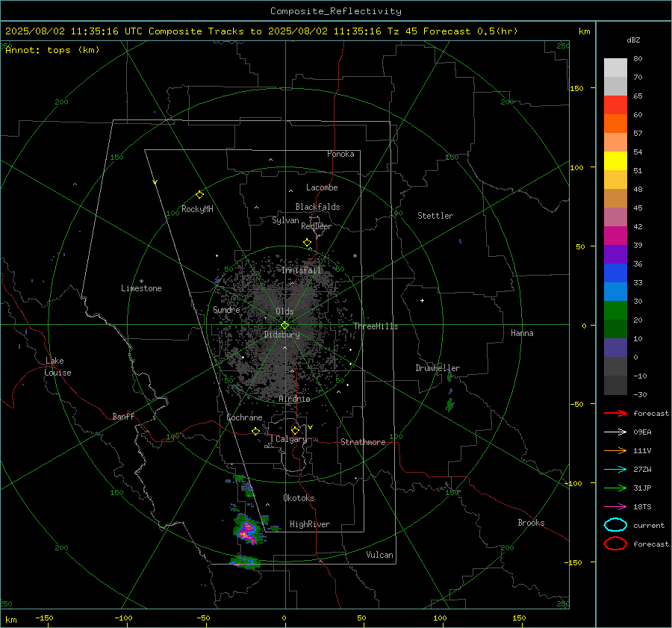Click yellow diamond at radar center near Didsbury
Viewport: 672px width, 628px height.
(284, 326)
